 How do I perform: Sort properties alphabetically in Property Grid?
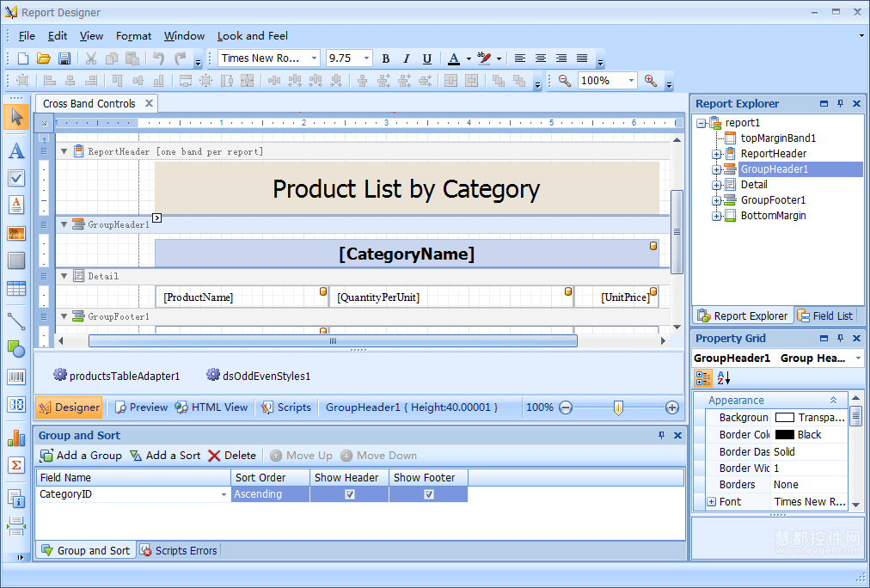[x=724, y=377]
